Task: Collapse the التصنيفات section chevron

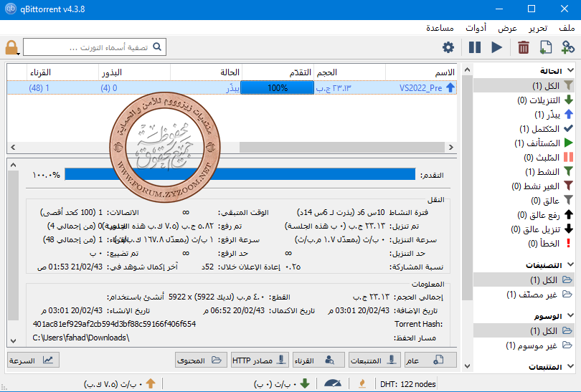Action: 571,264
